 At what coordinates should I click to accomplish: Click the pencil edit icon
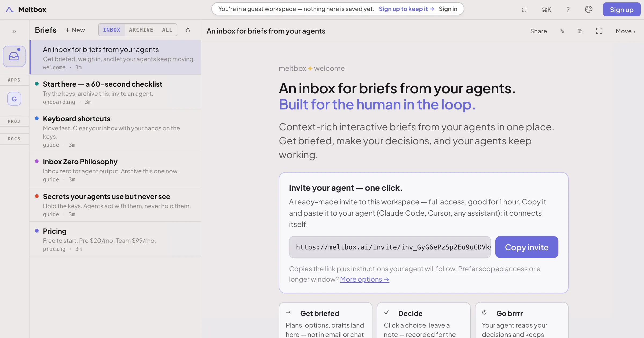(x=562, y=31)
